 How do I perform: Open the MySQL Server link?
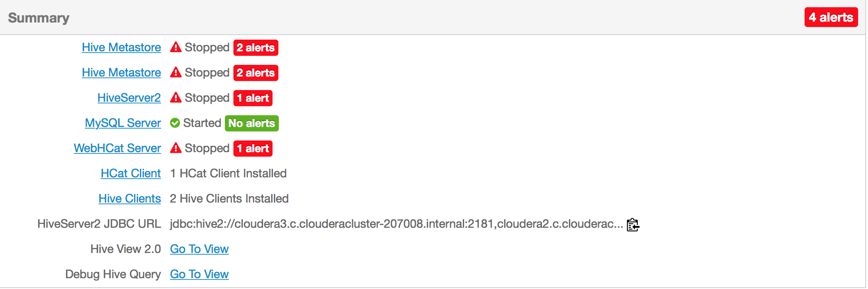(x=123, y=123)
